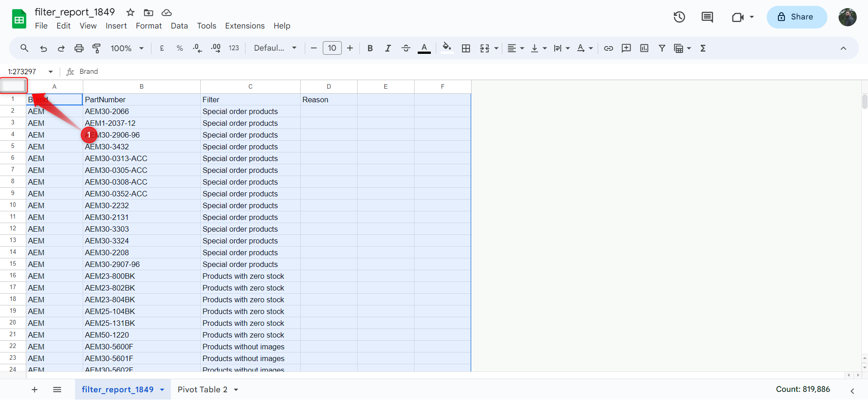Switch to the Pivot Table 2 tab
The width and height of the screenshot is (868, 400).
[202, 390]
